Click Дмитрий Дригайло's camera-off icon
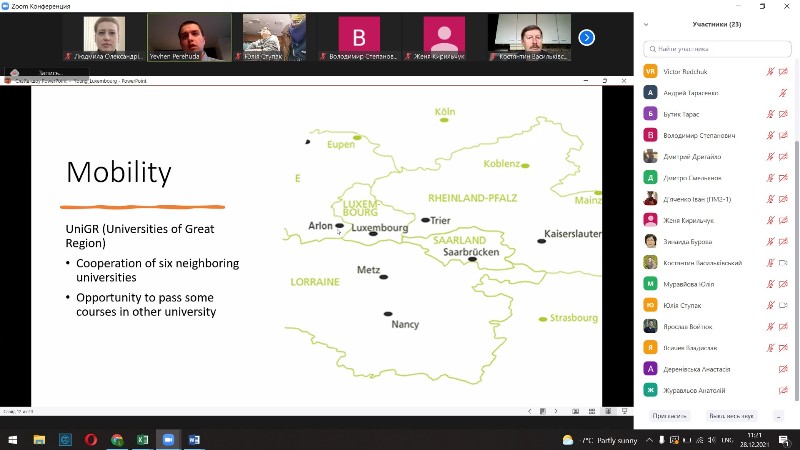Image resolution: width=800 pixels, height=450 pixels. pyautogui.click(x=783, y=157)
